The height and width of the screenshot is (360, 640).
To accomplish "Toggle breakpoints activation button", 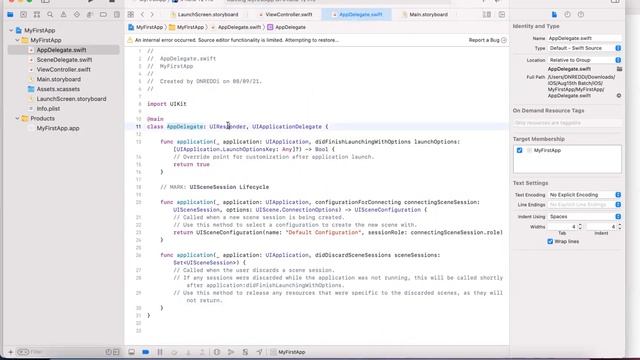I will click(146, 352).
